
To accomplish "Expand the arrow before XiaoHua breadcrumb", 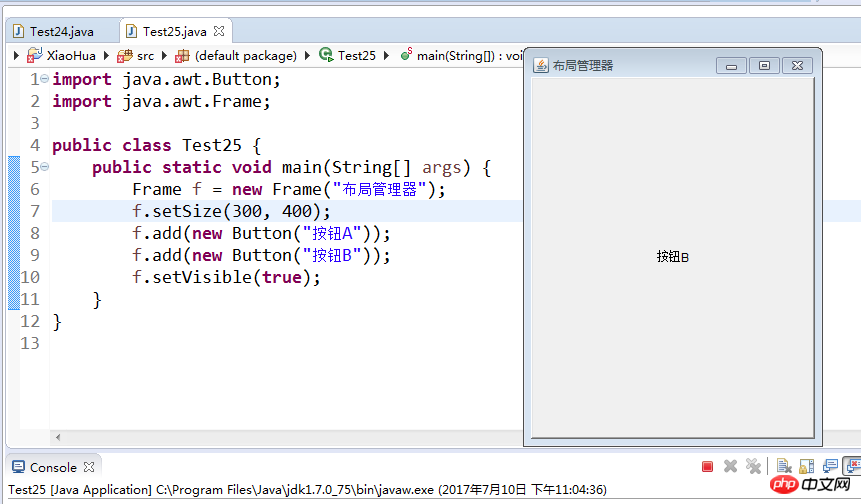I will click(x=16, y=55).
